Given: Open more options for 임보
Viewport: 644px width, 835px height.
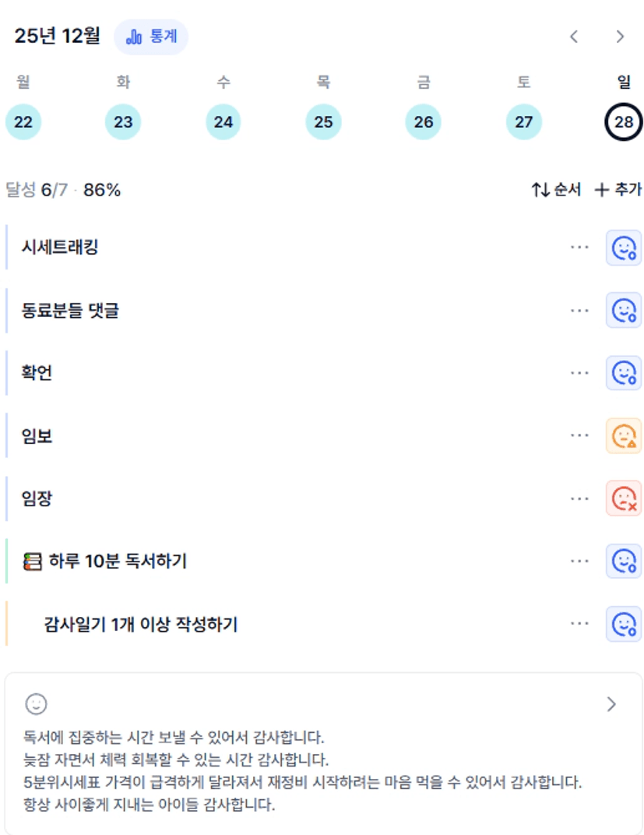Looking at the screenshot, I should click(579, 436).
